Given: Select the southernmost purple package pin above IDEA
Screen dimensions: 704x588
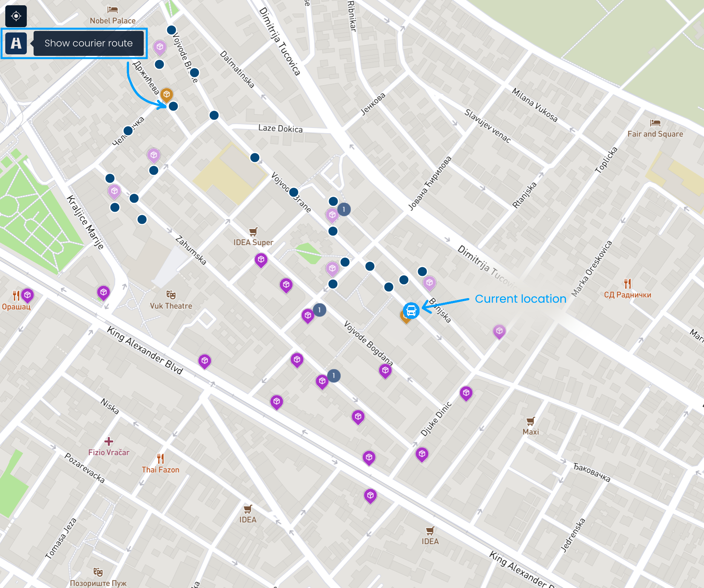Looking at the screenshot, I should coord(370,496).
